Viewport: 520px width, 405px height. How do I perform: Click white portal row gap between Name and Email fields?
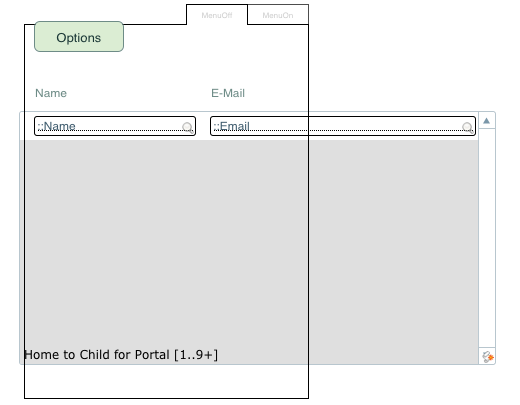(203, 126)
